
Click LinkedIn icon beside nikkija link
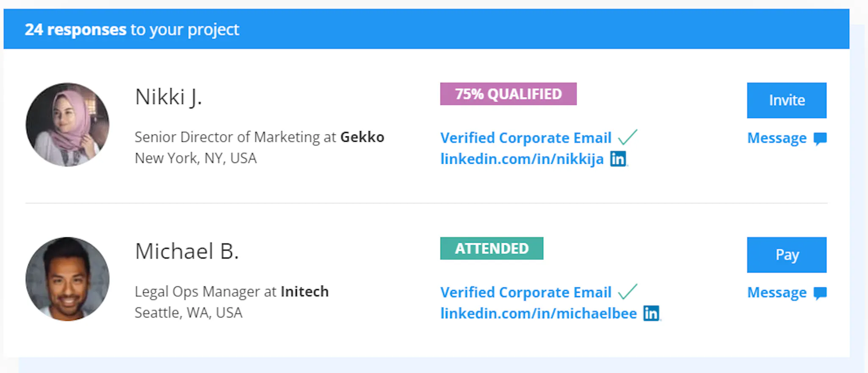click(x=618, y=159)
